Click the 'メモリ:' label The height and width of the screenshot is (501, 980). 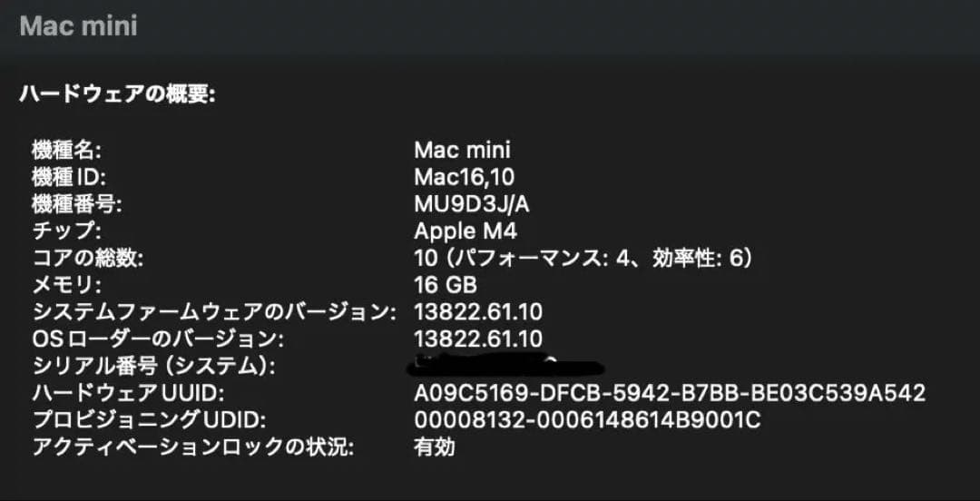66,285
